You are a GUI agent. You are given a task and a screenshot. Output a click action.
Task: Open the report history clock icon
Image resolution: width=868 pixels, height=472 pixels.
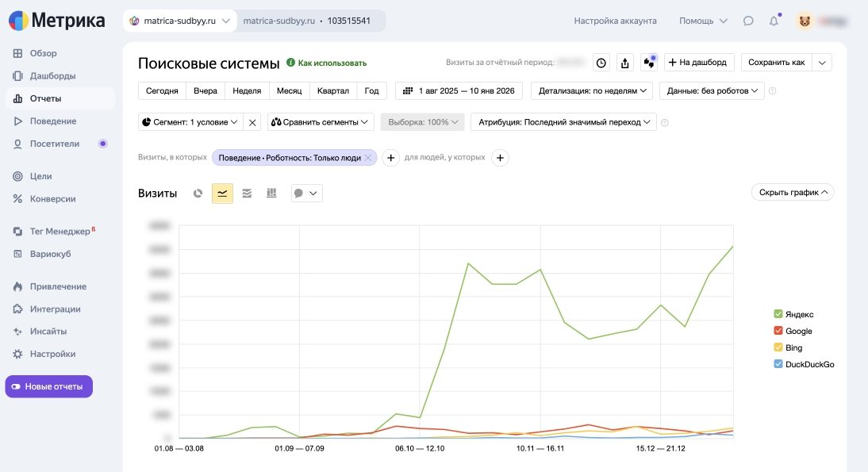tap(601, 63)
